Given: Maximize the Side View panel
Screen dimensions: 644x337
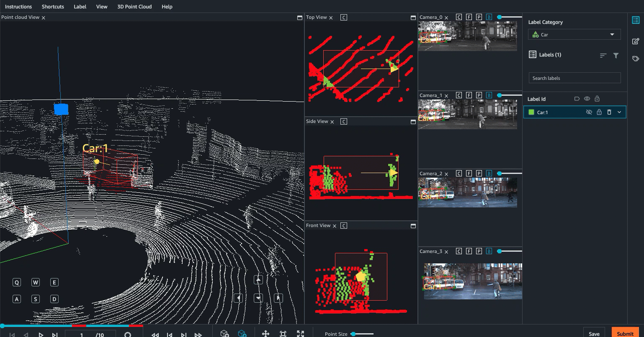Looking at the screenshot, I should (x=413, y=122).
